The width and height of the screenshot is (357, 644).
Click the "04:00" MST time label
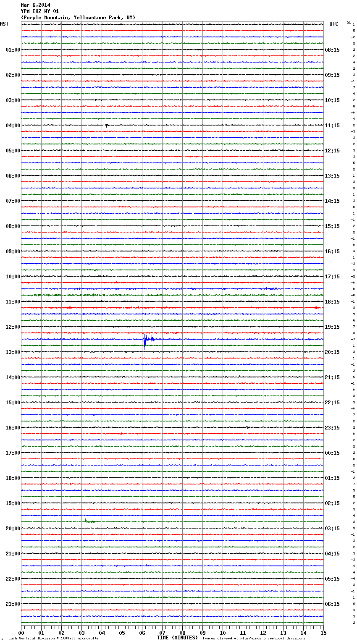point(13,126)
